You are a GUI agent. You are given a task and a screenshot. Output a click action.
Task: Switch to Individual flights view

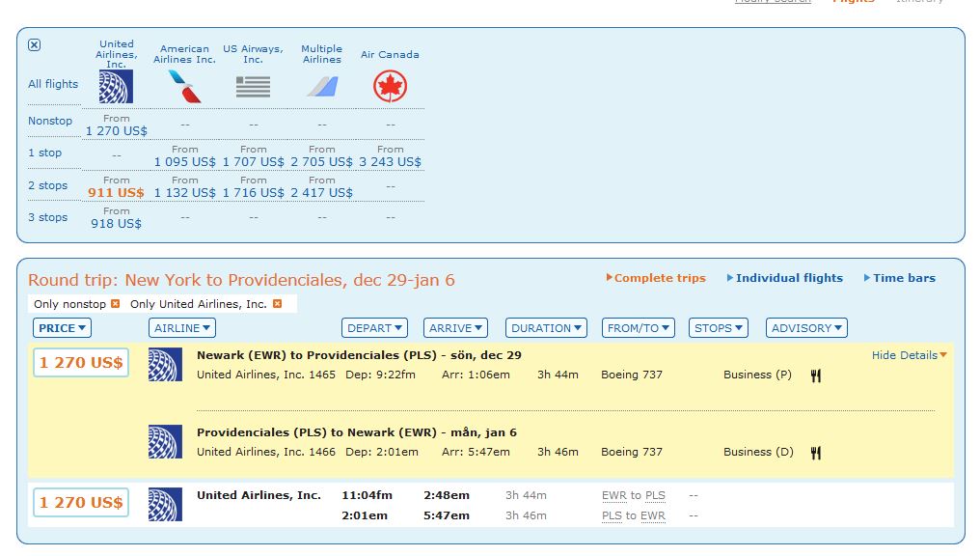pos(788,278)
